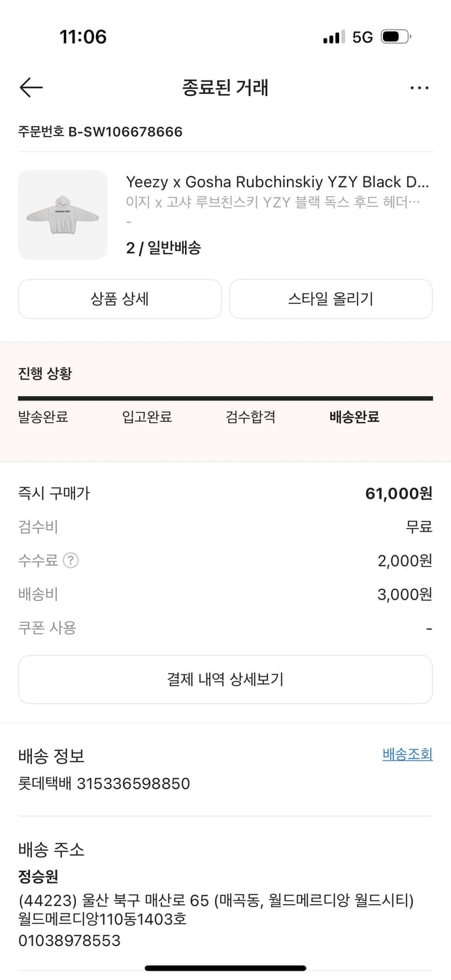Tap the order number B-SW106678666
Image resolution: width=451 pixels, height=980 pixels.
[100, 131]
